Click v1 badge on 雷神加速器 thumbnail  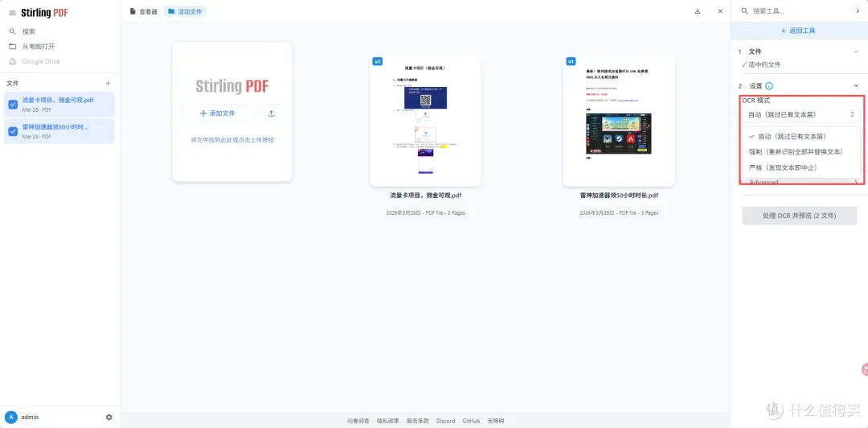pyautogui.click(x=571, y=61)
